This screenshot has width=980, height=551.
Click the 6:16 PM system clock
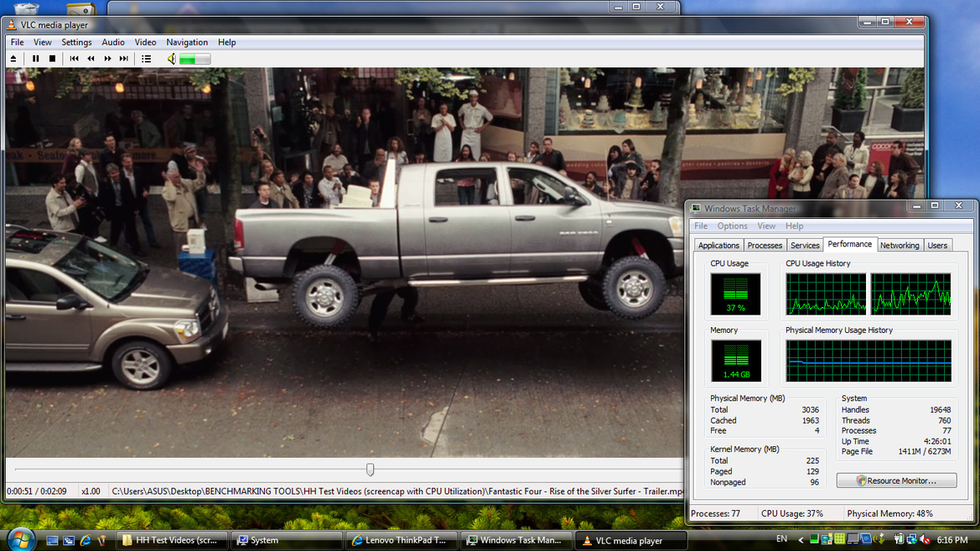coord(952,539)
